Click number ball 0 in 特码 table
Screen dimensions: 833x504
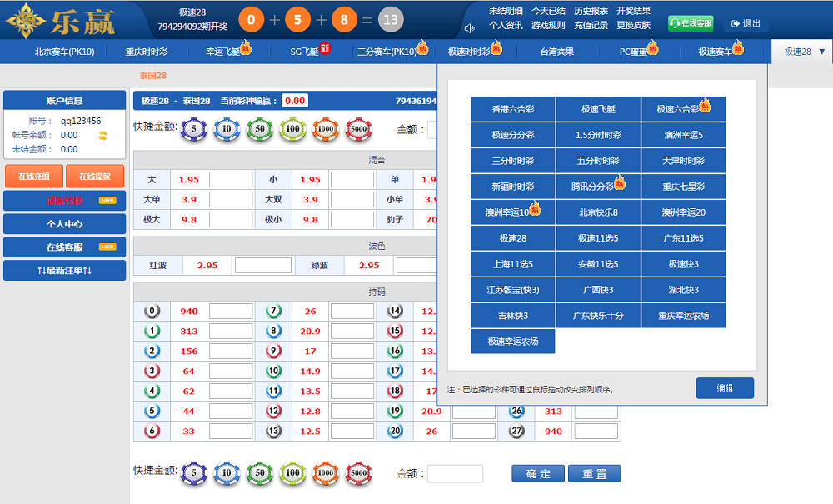tap(152, 311)
